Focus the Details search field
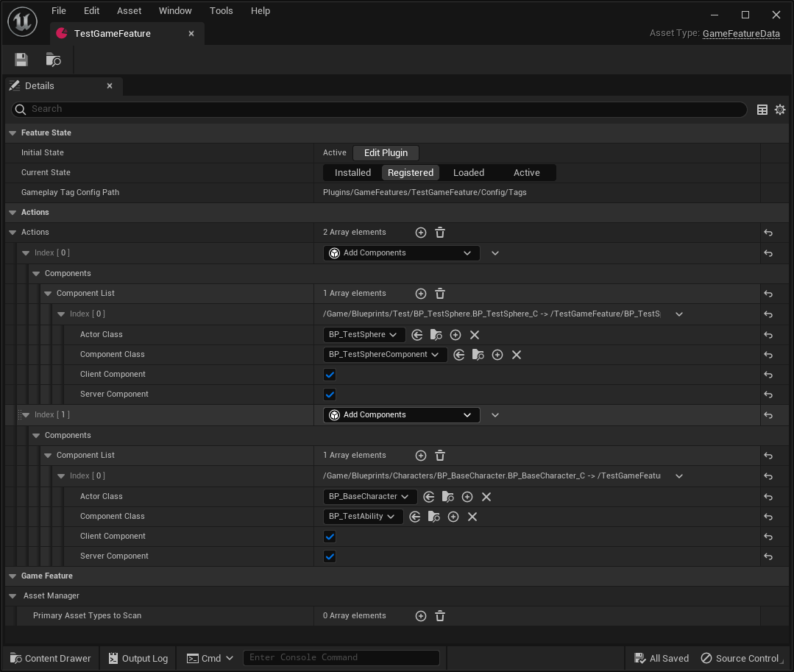This screenshot has width=794, height=672. [379, 110]
